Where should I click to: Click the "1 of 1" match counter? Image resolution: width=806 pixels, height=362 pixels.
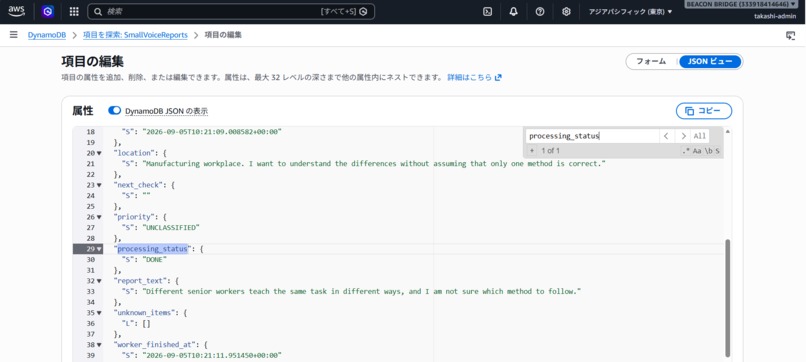pos(550,151)
